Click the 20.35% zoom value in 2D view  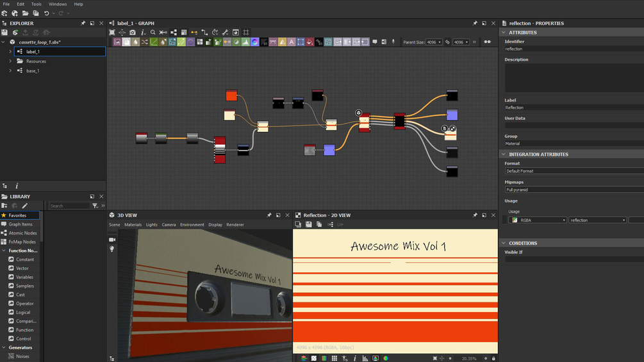coord(469,358)
